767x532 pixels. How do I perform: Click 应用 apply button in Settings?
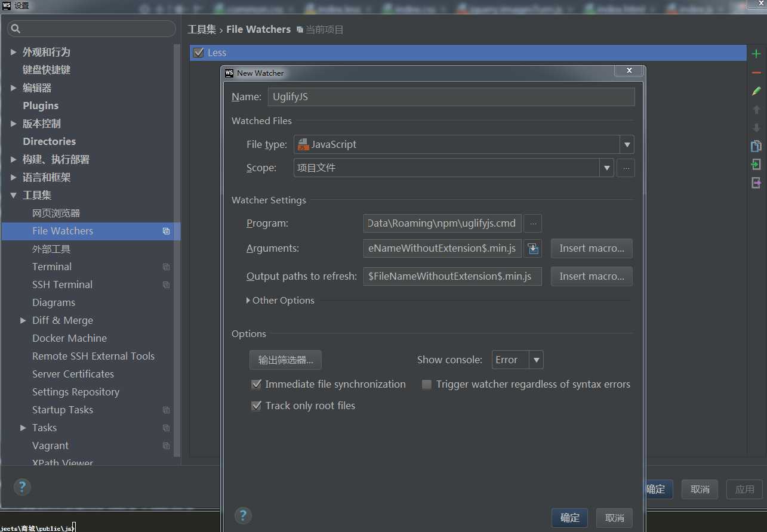(745, 490)
